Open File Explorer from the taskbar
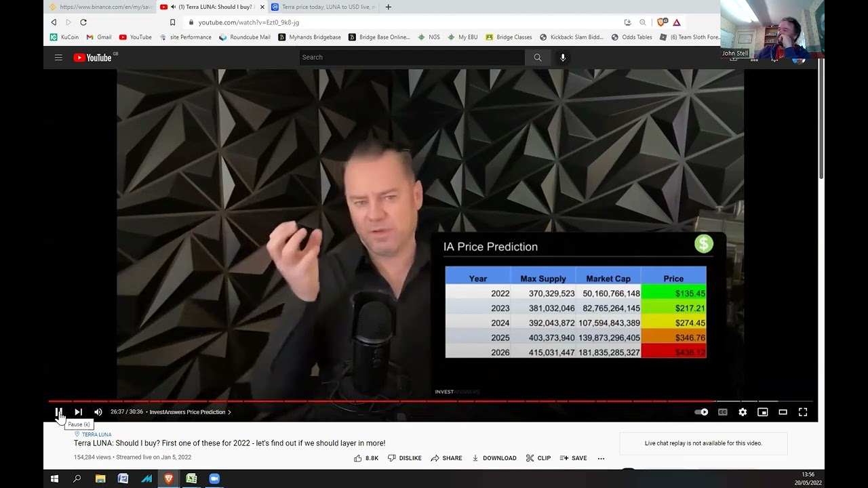The width and height of the screenshot is (868, 488). pyautogui.click(x=100, y=479)
